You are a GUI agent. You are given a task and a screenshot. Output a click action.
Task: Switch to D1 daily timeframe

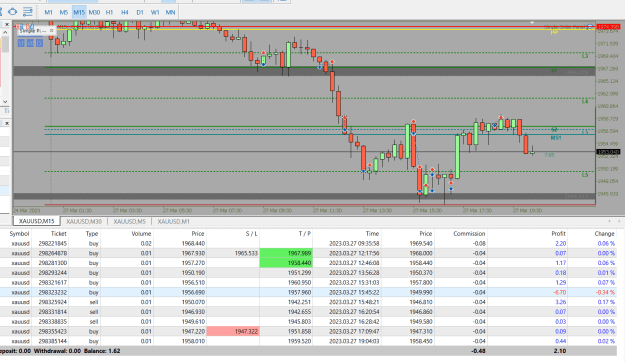coord(140,12)
